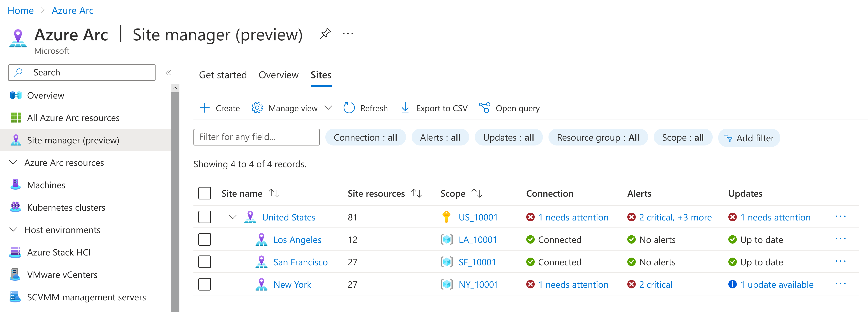
Task: Open the more options ellipsis near title
Action: (348, 34)
